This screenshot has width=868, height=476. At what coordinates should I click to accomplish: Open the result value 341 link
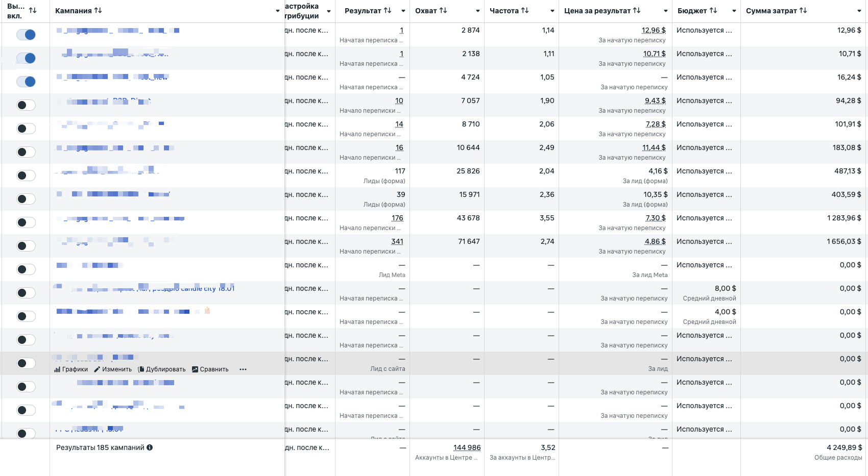click(397, 241)
